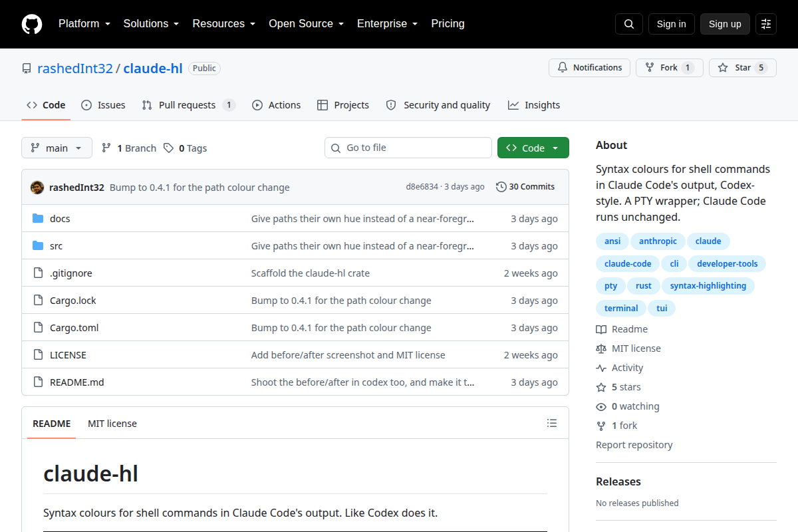Image resolution: width=798 pixels, height=532 pixels.
Task: Click the eye icon next to 0 watching
Action: coord(601,406)
